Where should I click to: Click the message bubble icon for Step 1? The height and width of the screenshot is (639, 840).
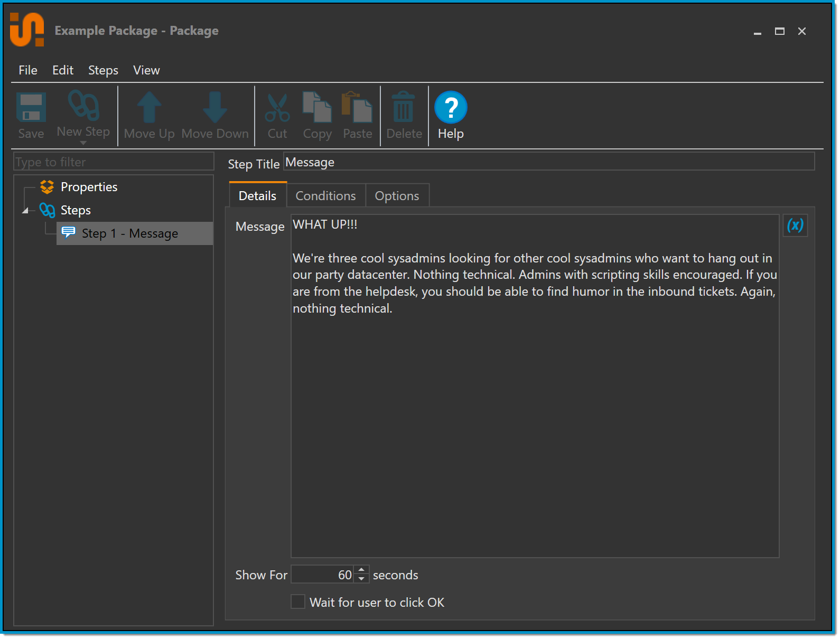(x=69, y=232)
